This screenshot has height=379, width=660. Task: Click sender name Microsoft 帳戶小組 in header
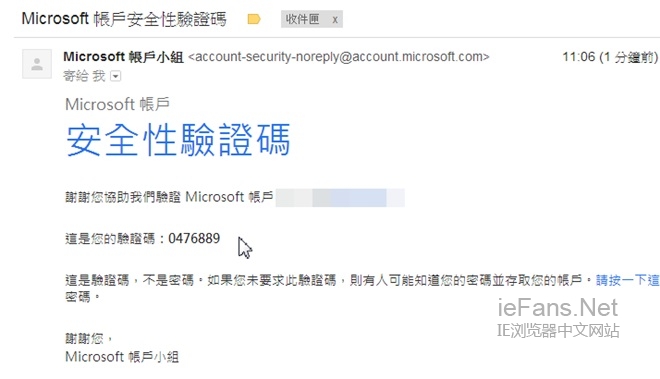click(123, 57)
